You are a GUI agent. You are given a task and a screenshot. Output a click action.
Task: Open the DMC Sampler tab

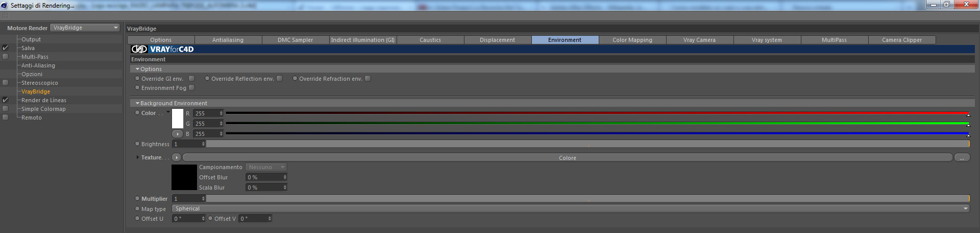click(296, 40)
